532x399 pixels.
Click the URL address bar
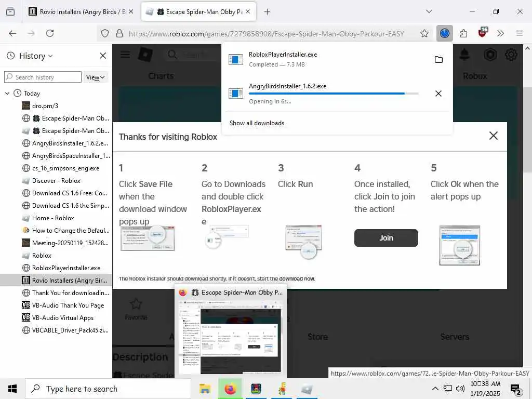(x=267, y=34)
